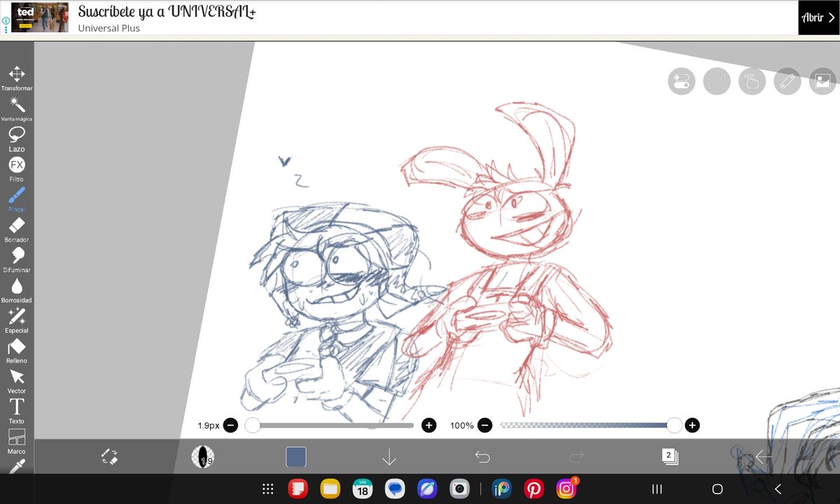The image size is (840, 504).
Task: Tap the 100% opacity value
Action: [462, 425]
